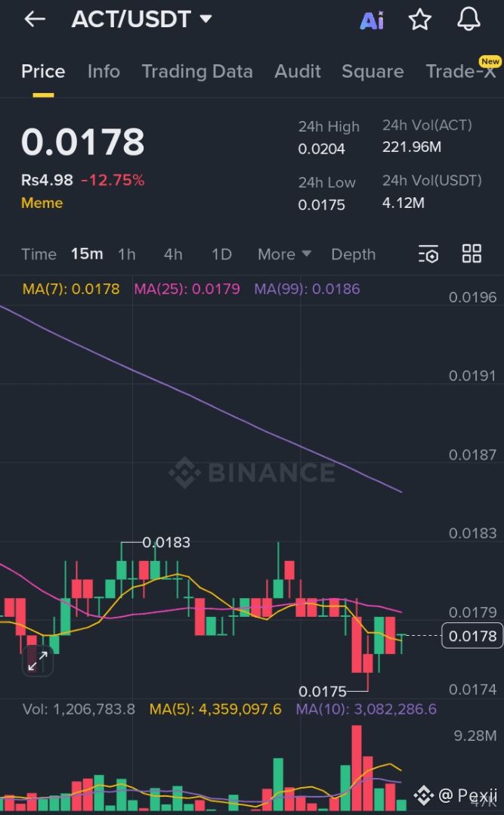This screenshot has width=504, height=815.
Task: Click the volume MA(10): 3,082,286.6 label
Action: pos(366,709)
